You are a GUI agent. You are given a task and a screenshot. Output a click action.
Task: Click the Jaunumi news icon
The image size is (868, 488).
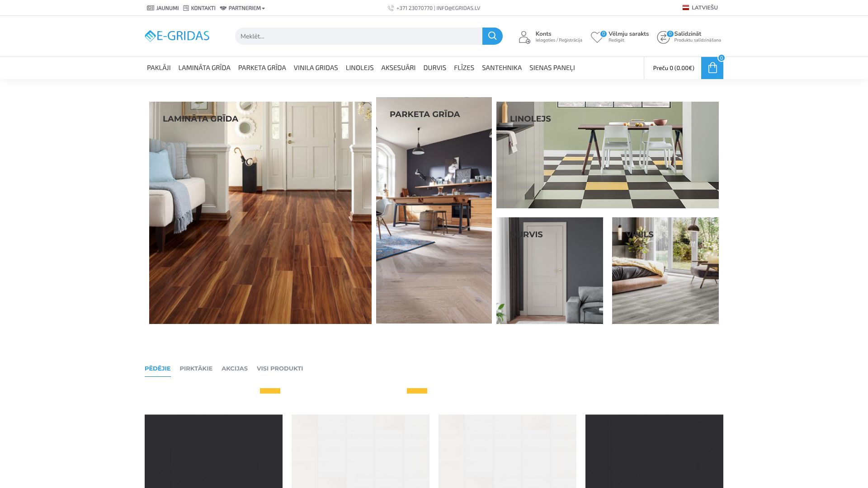151,8
